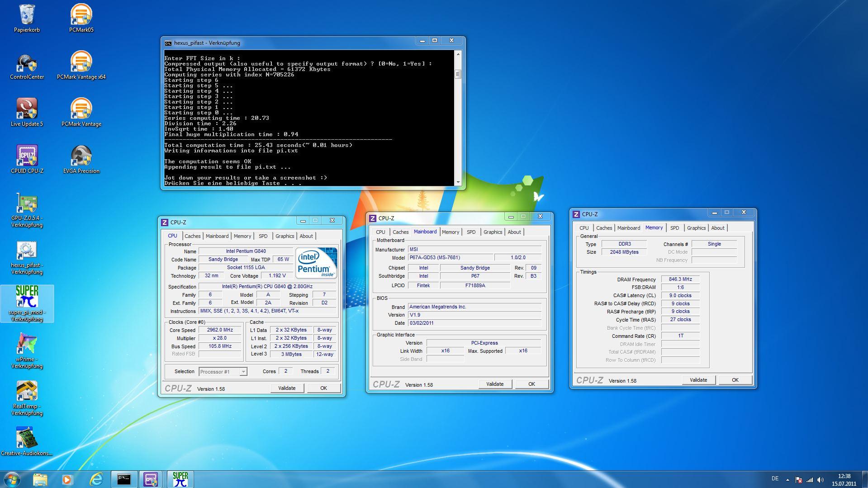
Task: Select CPU tab in the CPU-Z Mainboard window
Action: (x=381, y=232)
